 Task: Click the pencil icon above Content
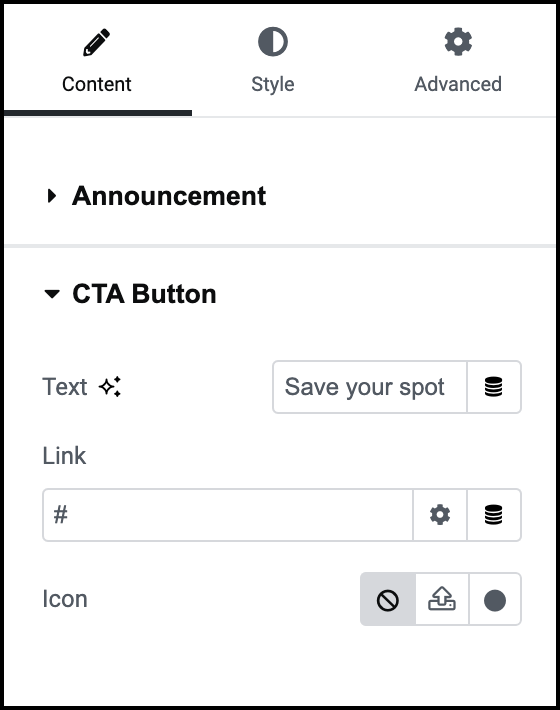96,42
